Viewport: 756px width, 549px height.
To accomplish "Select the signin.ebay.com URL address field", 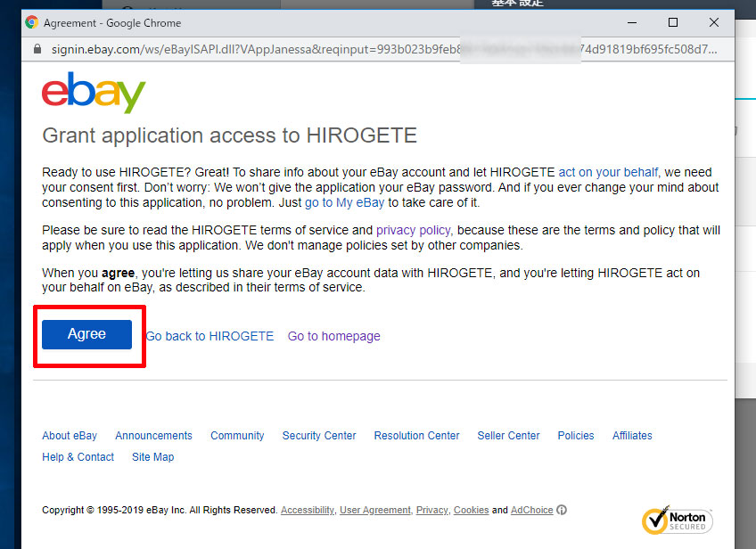I will [384, 49].
